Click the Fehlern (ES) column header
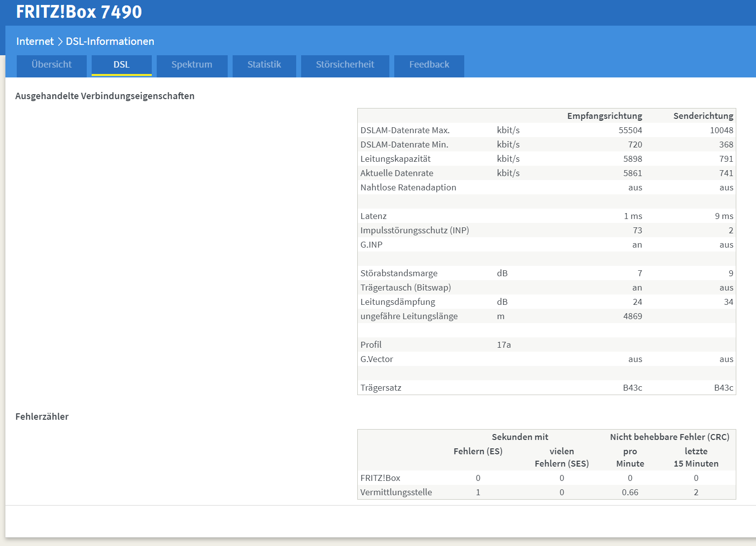The width and height of the screenshot is (756, 546). pyautogui.click(x=478, y=451)
